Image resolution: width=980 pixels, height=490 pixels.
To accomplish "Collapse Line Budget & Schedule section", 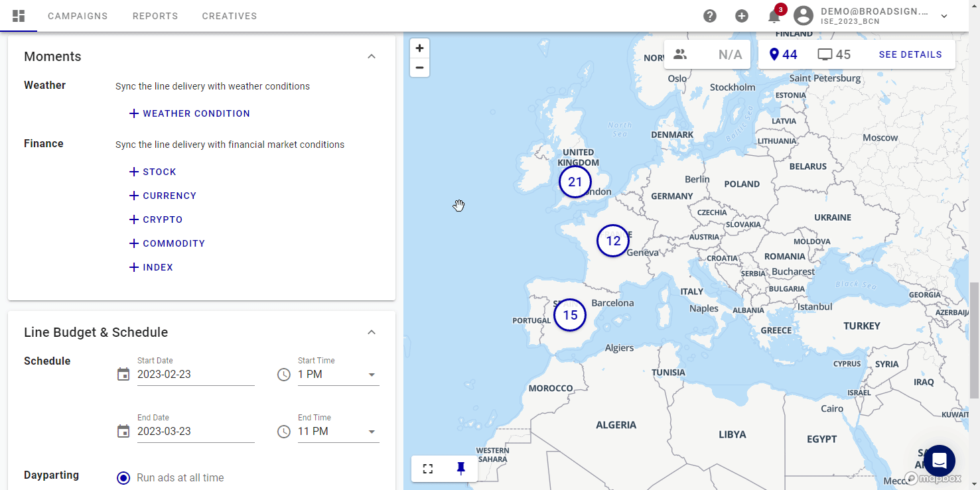I will [372, 332].
